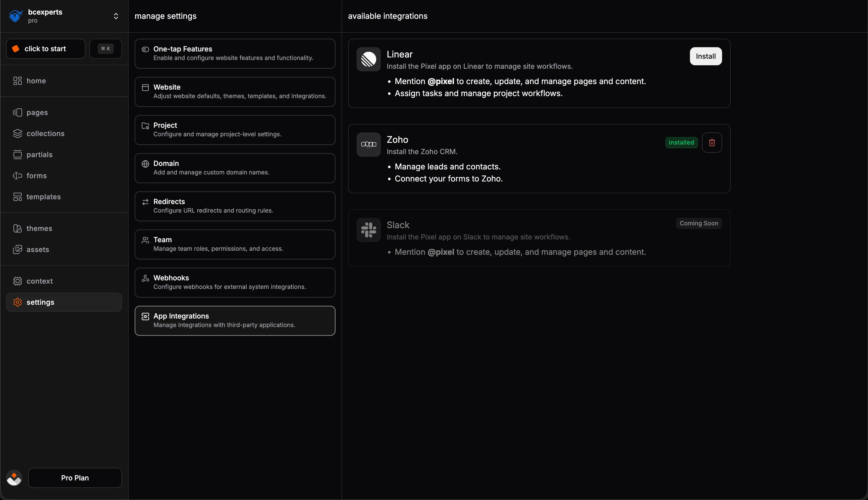Click the ⌘K shortcut button
Viewport: 868px width, 500px height.
coord(105,49)
